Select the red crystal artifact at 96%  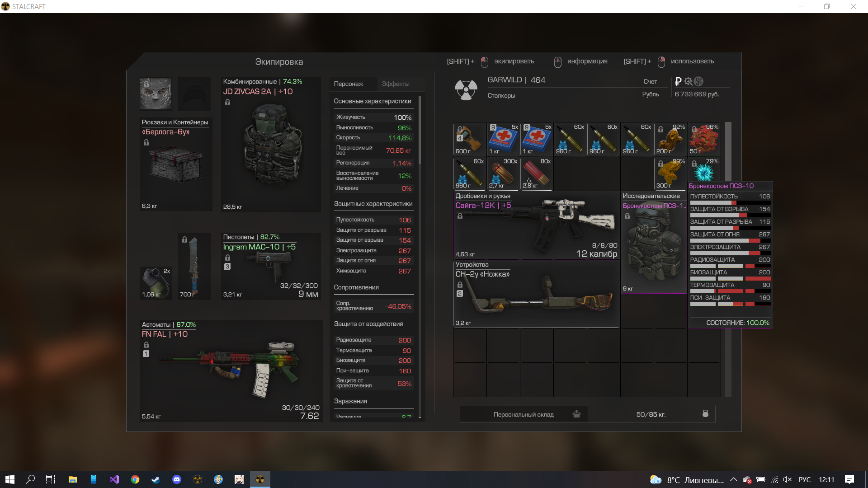click(704, 139)
